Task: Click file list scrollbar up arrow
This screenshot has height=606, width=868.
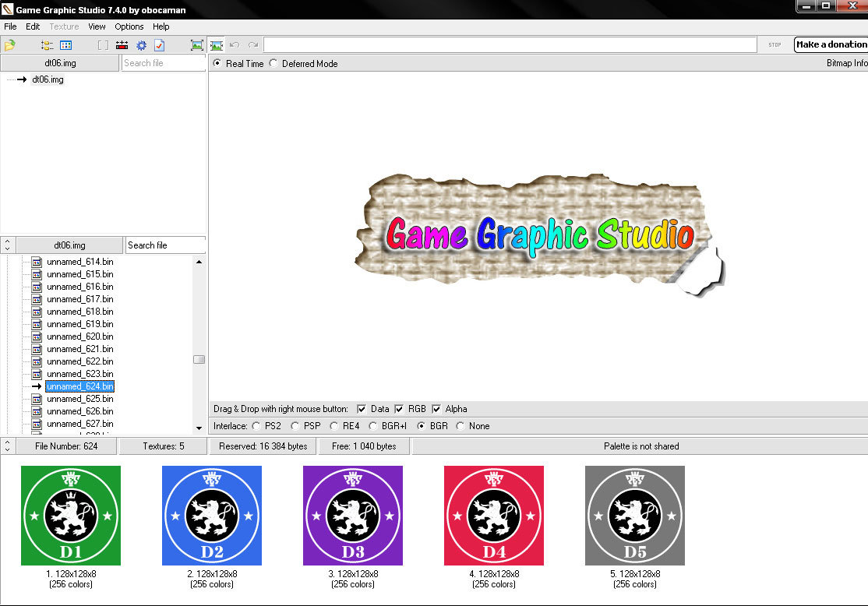Action: 199,262
